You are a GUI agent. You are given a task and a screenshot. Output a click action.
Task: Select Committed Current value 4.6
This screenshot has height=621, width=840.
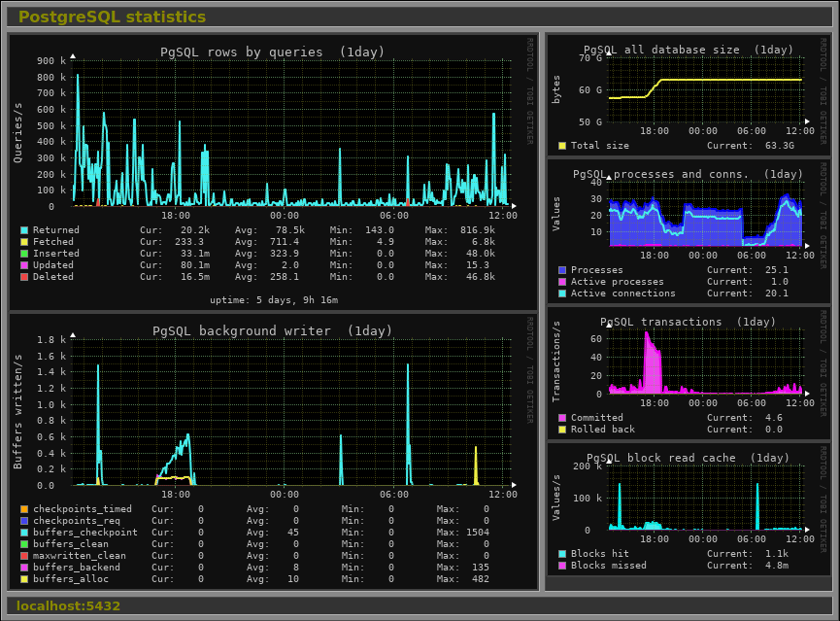point(774,418)
